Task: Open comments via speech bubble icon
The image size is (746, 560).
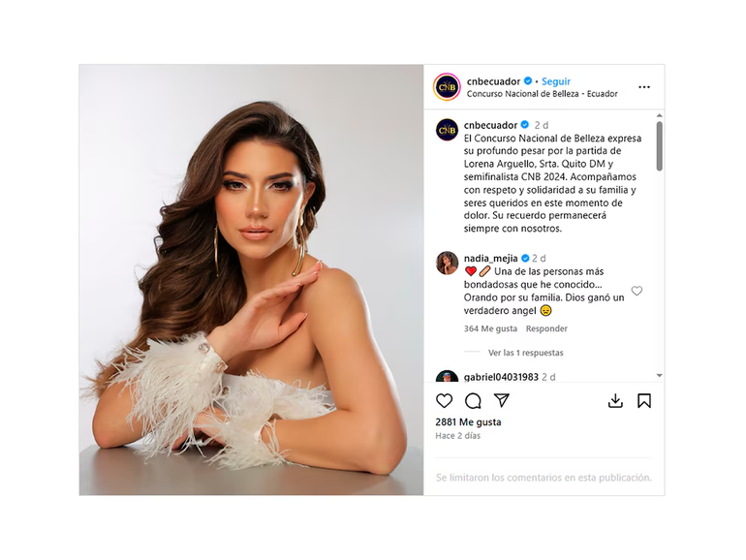Action: 473,401
